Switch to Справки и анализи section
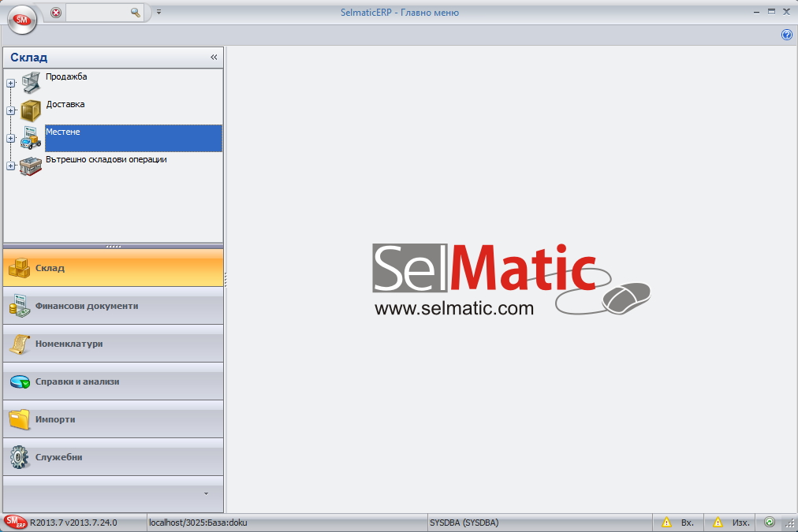 [113, 381]
